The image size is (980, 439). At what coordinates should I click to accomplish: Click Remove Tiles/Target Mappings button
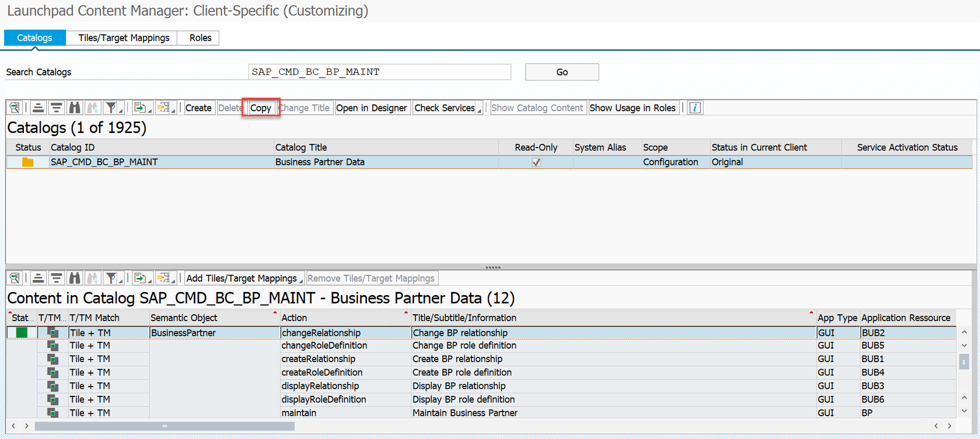[371, 278]
